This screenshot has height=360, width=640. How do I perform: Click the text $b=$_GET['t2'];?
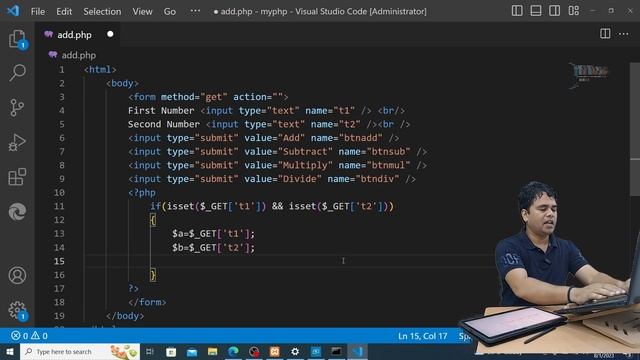click(213, 248)
